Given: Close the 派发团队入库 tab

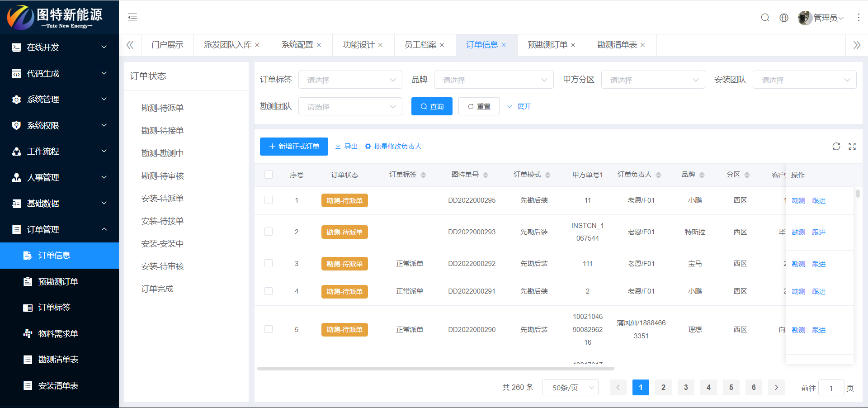Looking at the screenshot, I should pyautogui.click(x=257, y=45).
